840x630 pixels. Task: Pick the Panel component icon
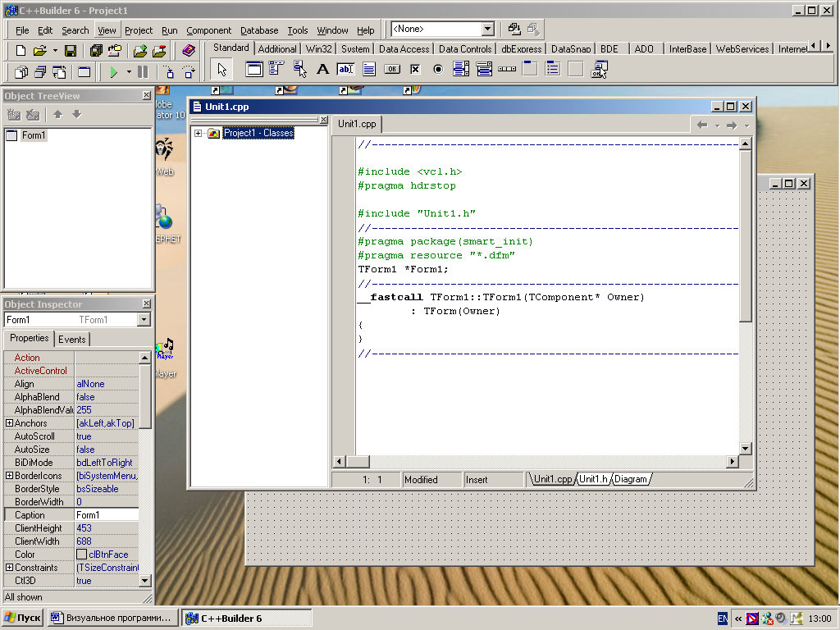pos(576,69)
